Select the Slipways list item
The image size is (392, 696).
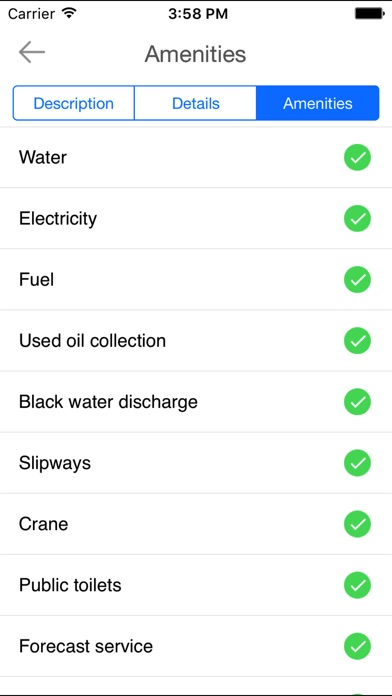pos(196,463)
